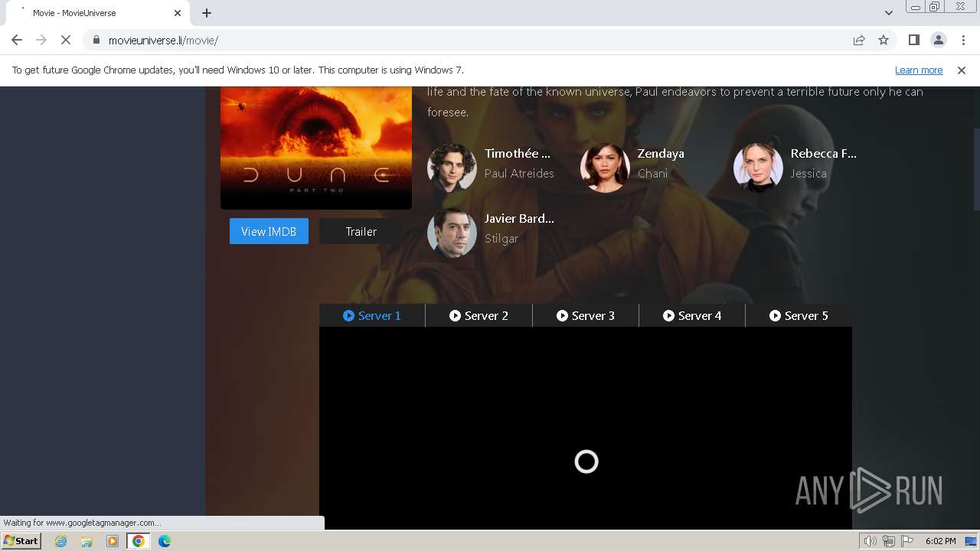Click the forward navigation arrow
The image size is (980, 551).
(41, 41)
